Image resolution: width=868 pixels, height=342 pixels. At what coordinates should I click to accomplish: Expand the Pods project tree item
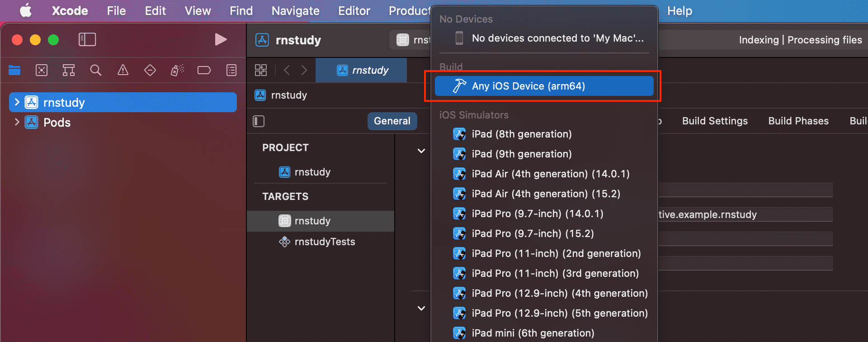(x=17, y=122)
